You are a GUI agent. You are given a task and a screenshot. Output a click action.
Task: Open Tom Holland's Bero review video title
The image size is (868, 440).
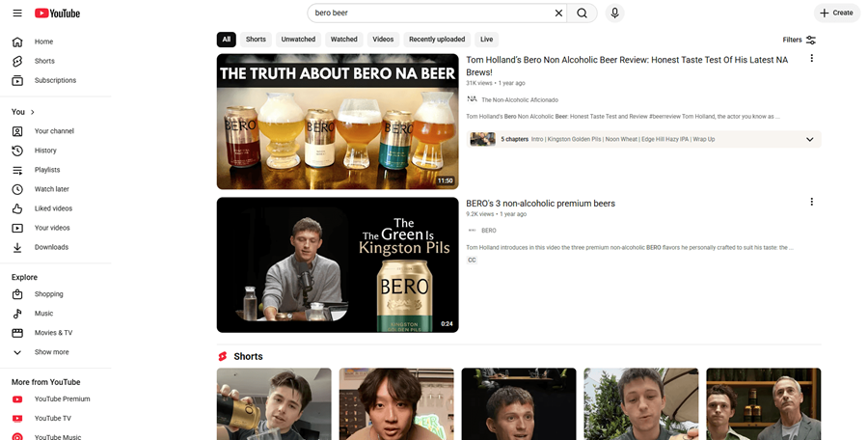point(627,66)
